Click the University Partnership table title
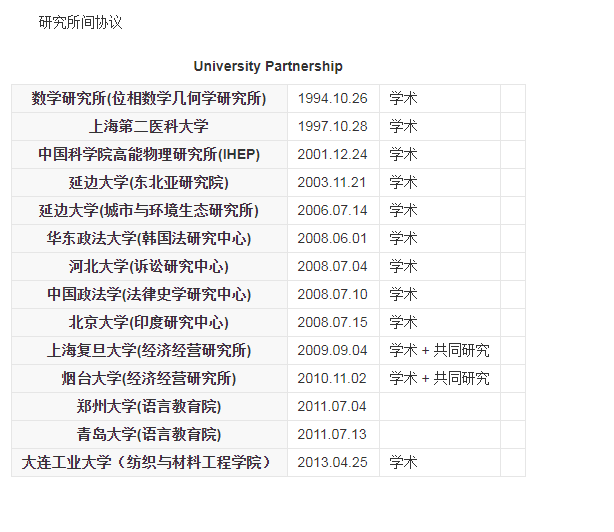The image size is (614, 532). click(x=268, y=66)
